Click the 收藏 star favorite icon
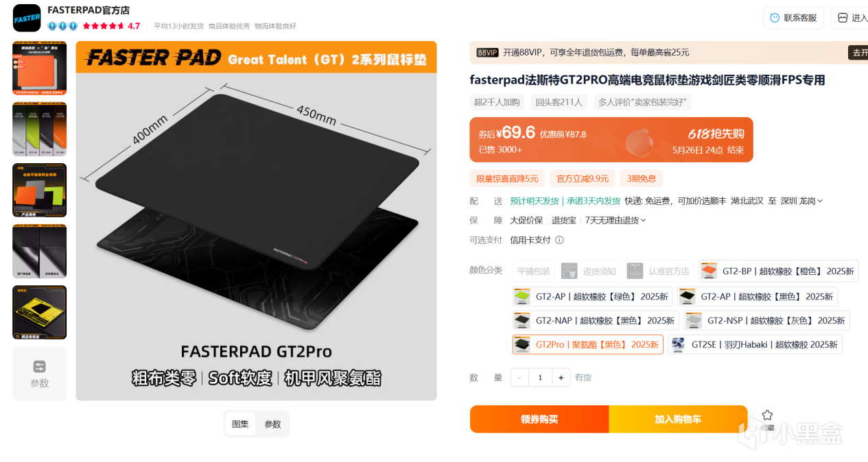This screenshot has height=462, width=868. 767,415
